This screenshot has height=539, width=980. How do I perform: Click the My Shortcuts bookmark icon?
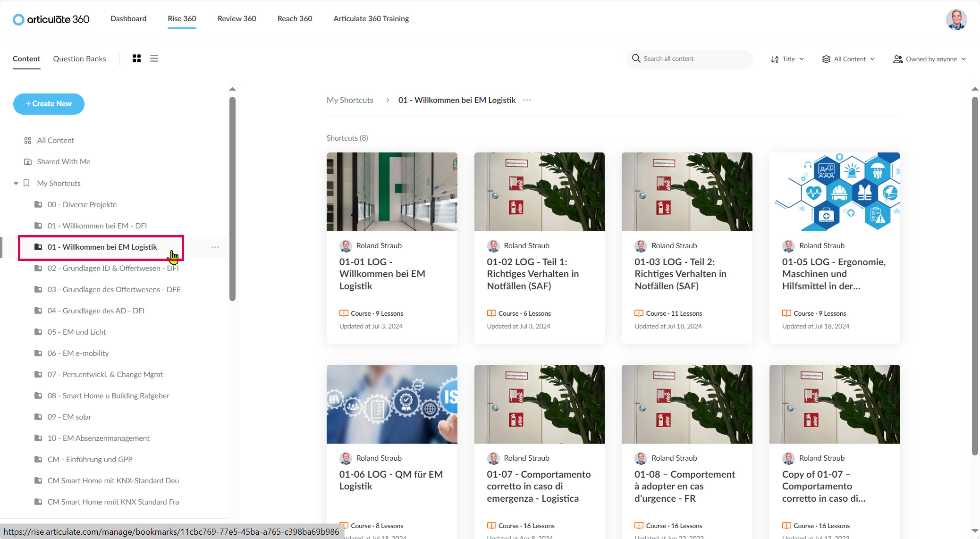tap(26, 183)
